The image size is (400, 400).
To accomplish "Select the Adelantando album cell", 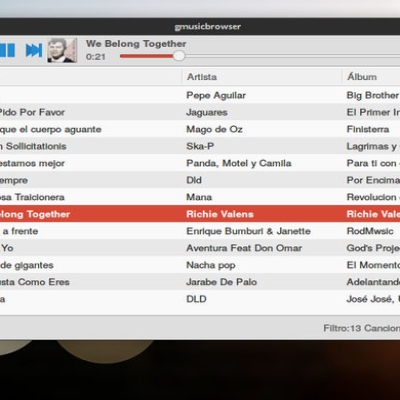I will [x=373, y=282].
